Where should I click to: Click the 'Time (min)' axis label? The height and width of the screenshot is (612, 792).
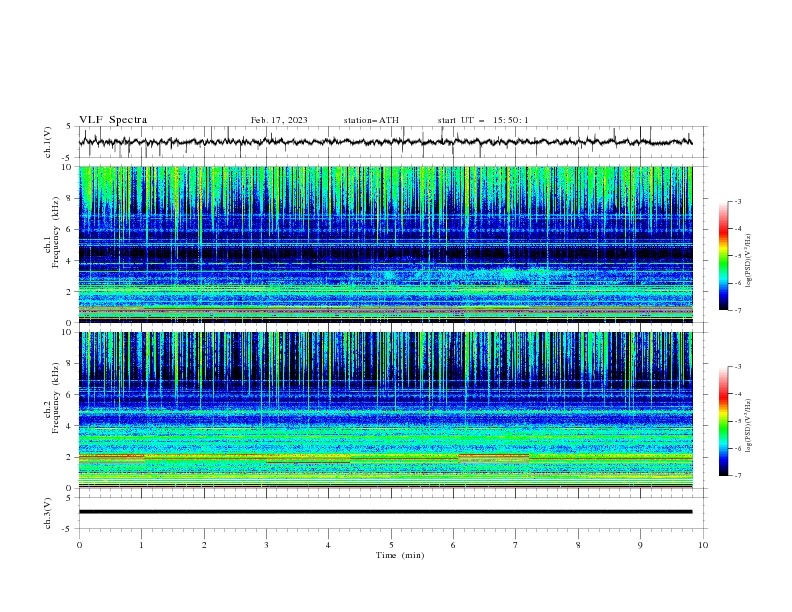400,555
